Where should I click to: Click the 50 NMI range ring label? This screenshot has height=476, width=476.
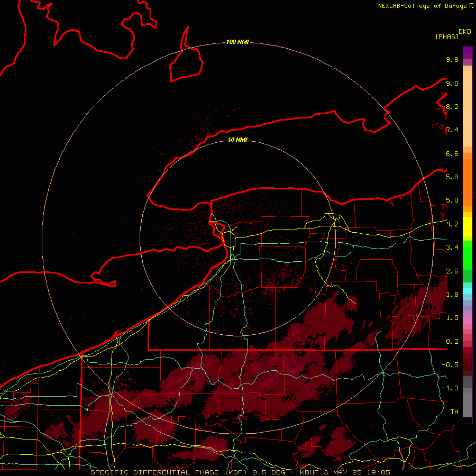237,140
